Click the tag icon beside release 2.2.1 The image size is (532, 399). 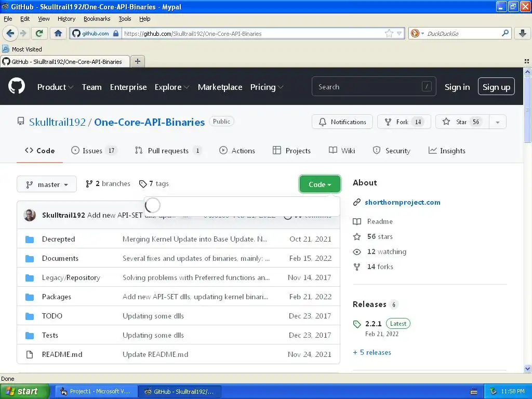pos(357,324)
